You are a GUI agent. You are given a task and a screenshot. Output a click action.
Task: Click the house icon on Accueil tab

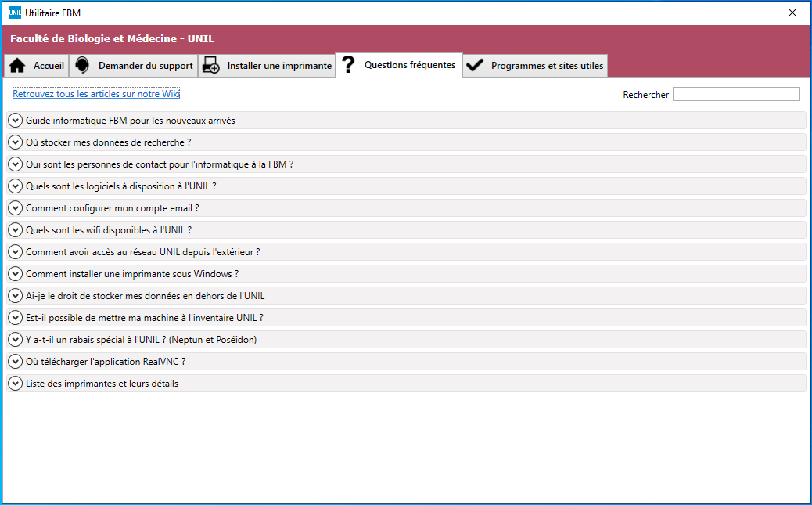(x=17, y=66)
